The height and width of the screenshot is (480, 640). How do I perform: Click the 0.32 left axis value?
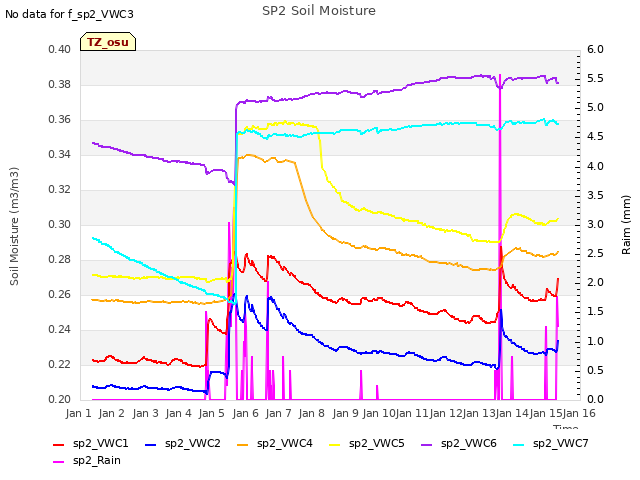tap(59, 189)
